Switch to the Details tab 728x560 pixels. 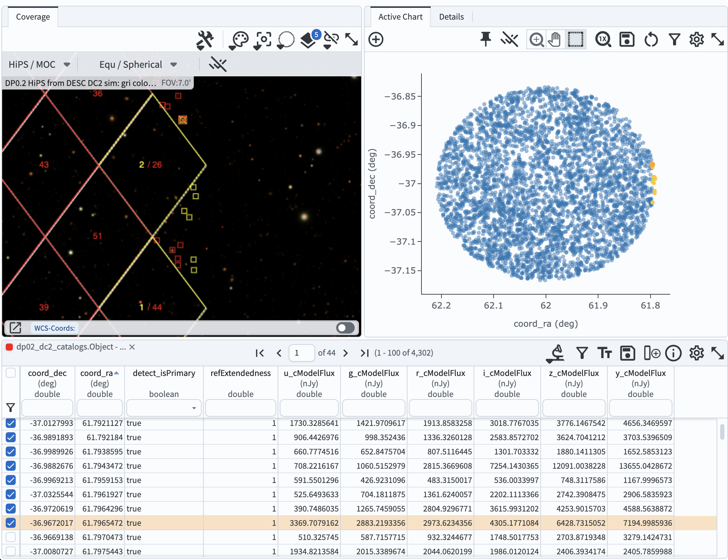coord(451,17)
